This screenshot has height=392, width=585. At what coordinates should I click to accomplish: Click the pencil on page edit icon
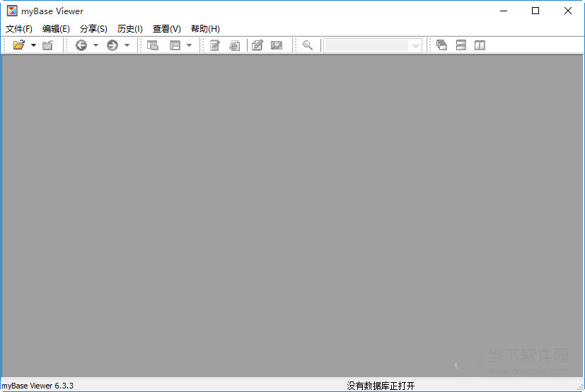[x=257, y=45]
